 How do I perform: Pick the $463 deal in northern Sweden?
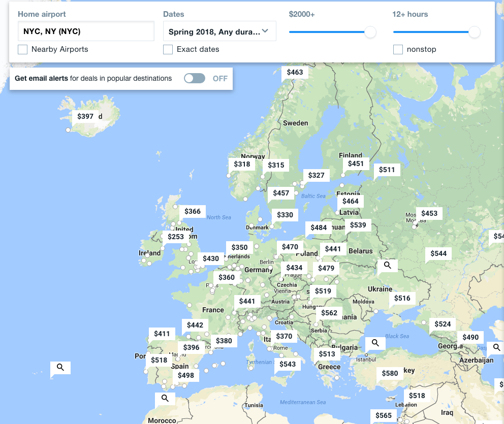point(295,72)
